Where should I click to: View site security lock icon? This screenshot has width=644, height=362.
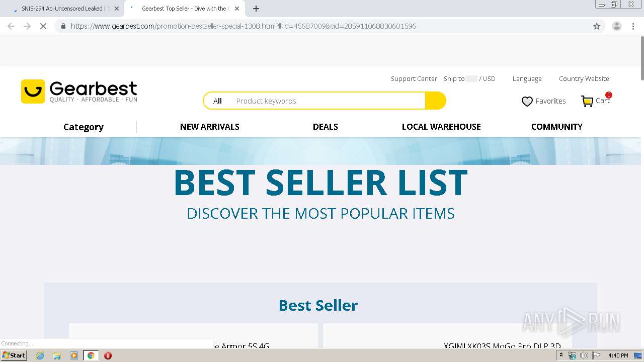point(63,26)
